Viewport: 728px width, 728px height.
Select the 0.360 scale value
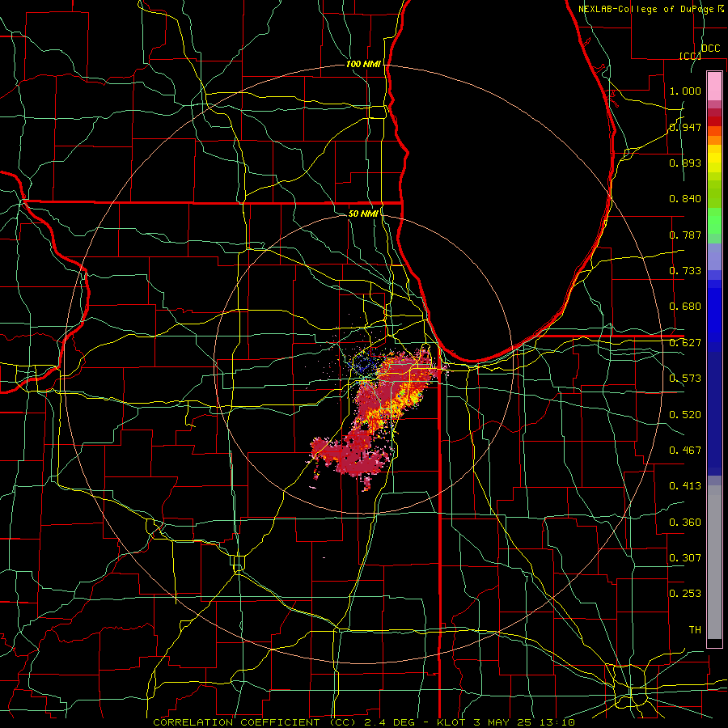[685, 523]
